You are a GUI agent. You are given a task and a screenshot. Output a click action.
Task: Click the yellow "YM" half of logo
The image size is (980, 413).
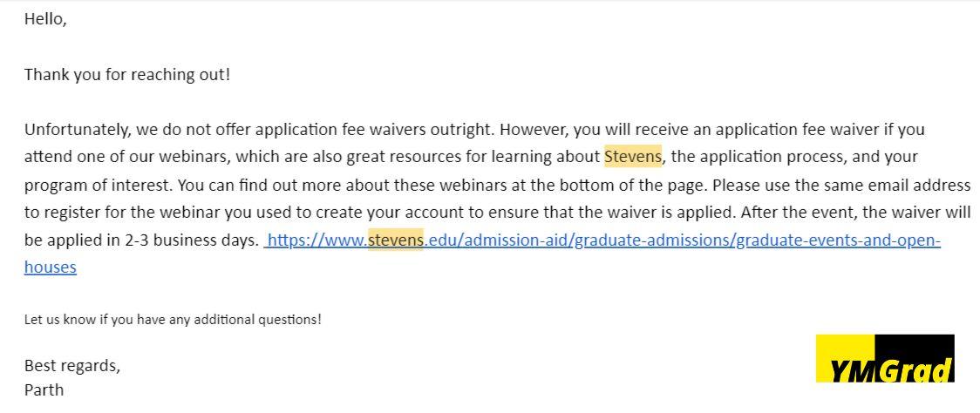(845, 359)
